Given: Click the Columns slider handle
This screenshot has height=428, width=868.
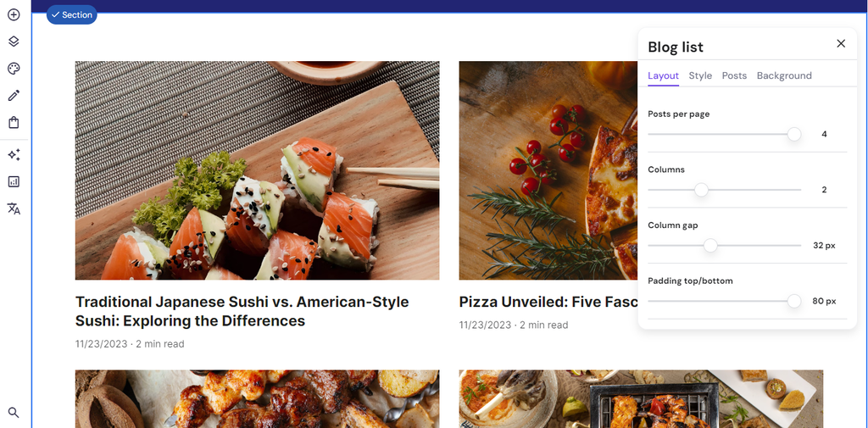Looking at the screenshot, I should pos(701,190).
